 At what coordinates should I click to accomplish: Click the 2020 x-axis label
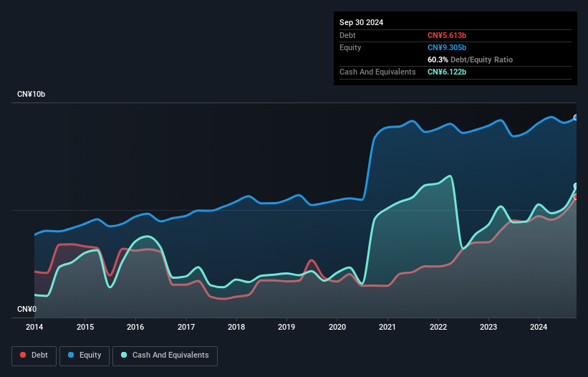coord(337,327)
